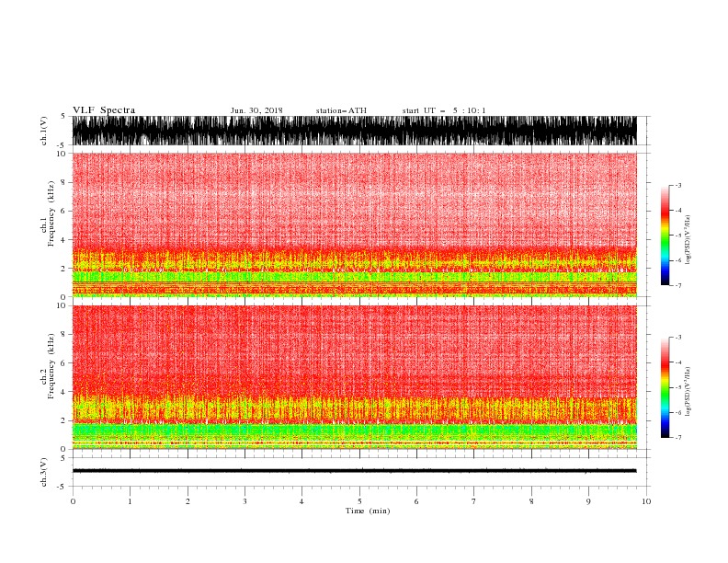Click the ch.1 spectrogram panel
728x563 pixels.
(354, 224)
